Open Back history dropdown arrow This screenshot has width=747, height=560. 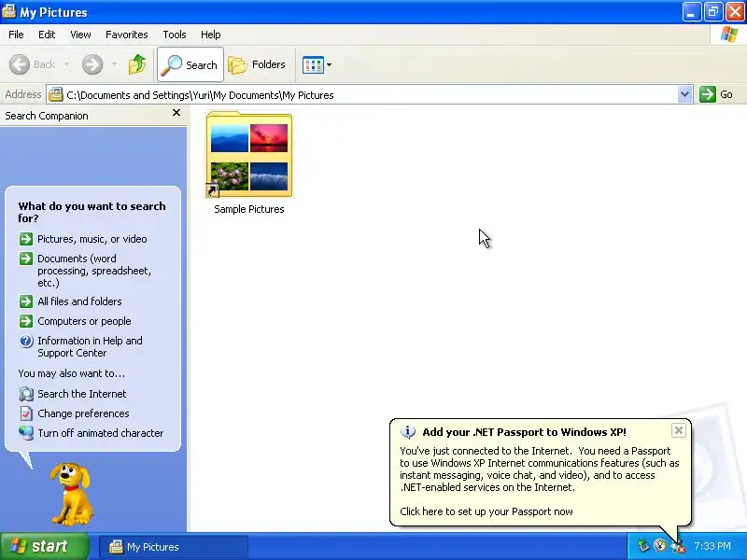tap(66, 64)
